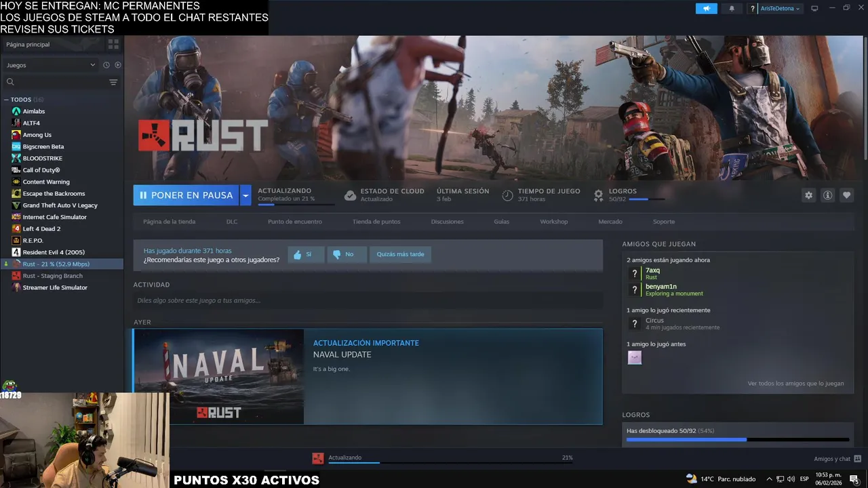Image resolution: width=868 pixels, height=488 pixels.
Task: Open the Guías tab
Action: coord(502,222)
